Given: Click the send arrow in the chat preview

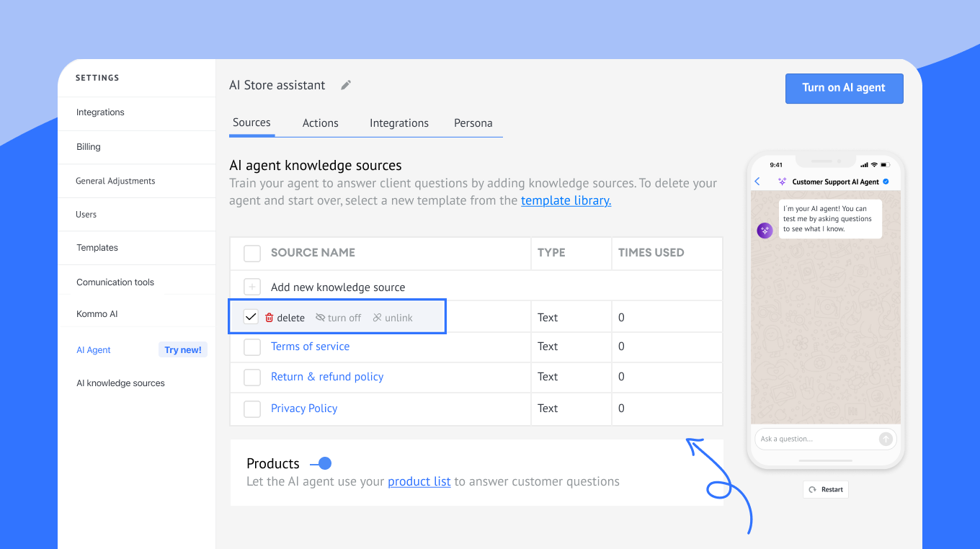Looking at the screenshot, I should tap(886, 439).
